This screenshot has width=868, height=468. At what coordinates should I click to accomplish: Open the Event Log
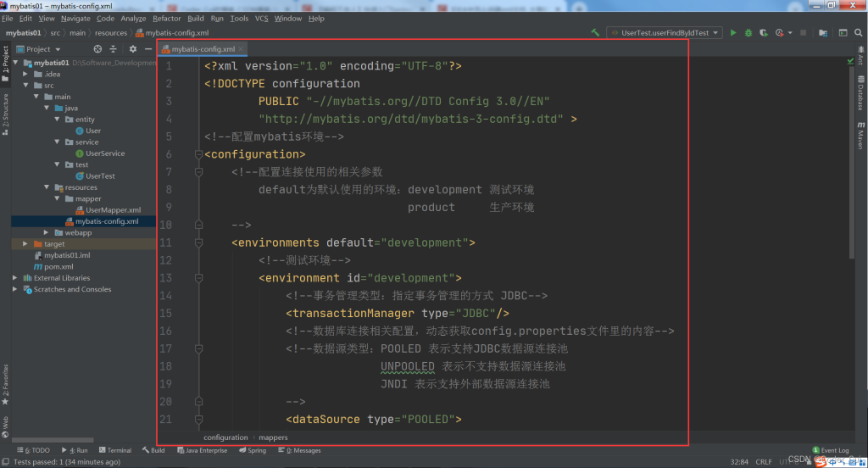[831, 450]
